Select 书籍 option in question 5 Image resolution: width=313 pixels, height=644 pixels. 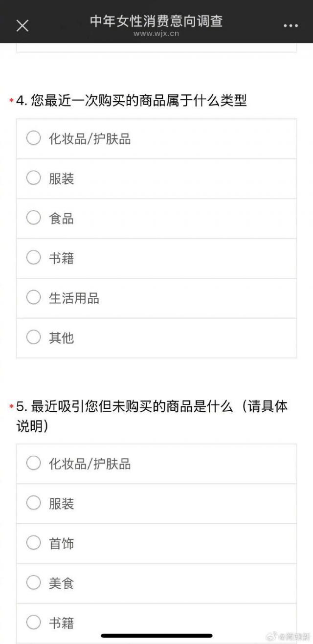33,622
